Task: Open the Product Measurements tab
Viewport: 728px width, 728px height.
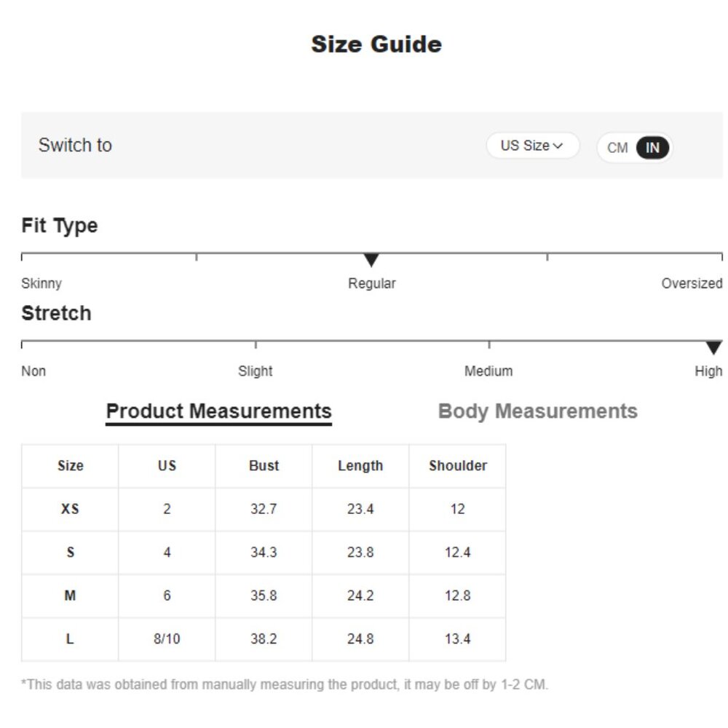Action: (x=218, y=411)
